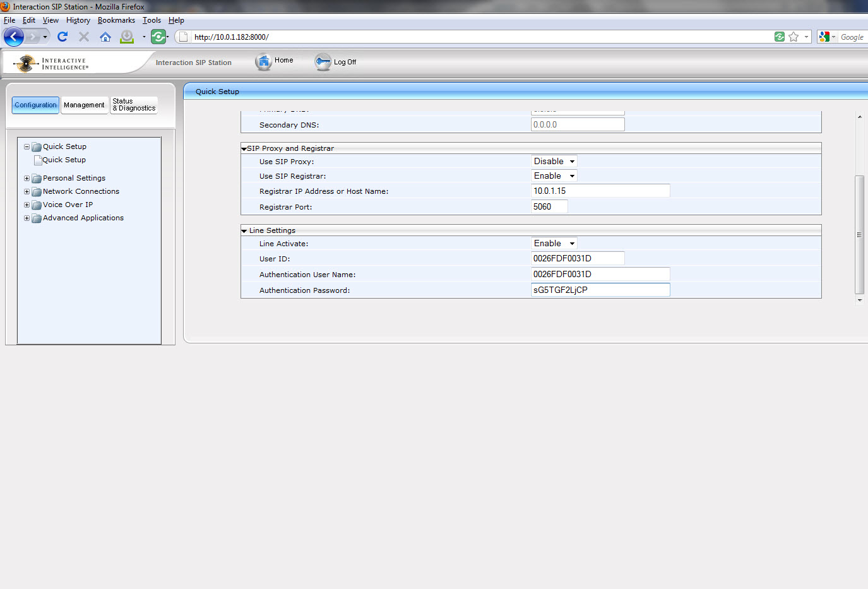Select the Quick Setup page tree item
Viewport: 868px width, 589px height.
[x=64, y=160]
